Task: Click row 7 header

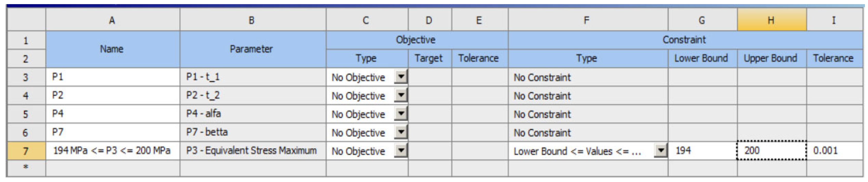Action: [26, 150]
